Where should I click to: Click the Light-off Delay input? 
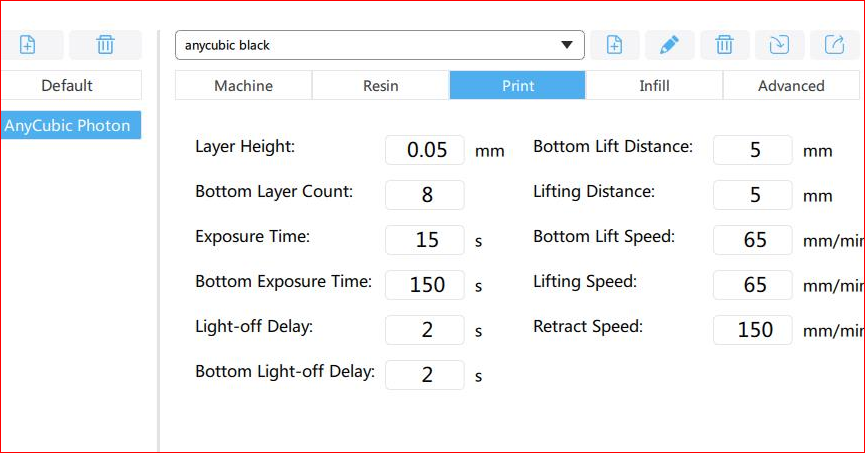click(425, 330)
